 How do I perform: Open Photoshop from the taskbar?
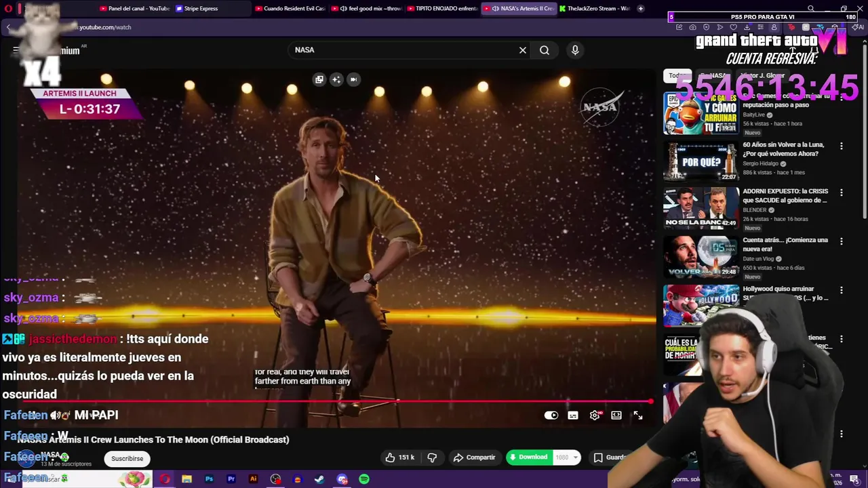point(209,479)
